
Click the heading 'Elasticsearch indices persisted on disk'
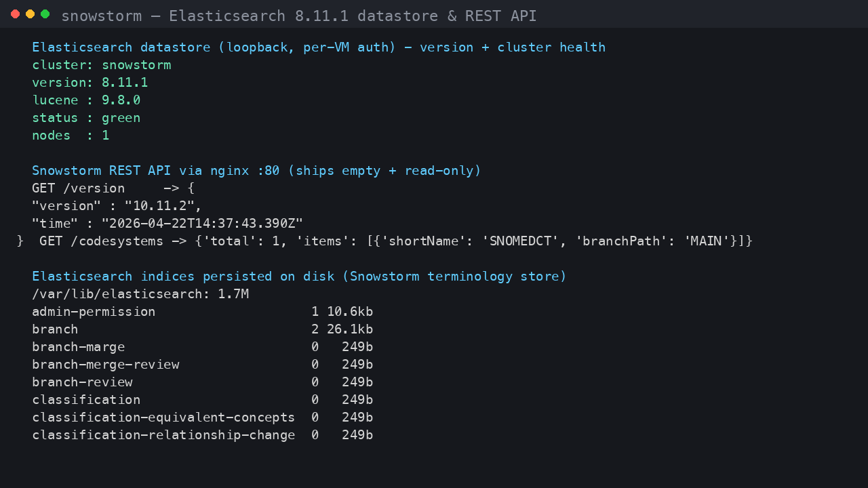click(183, 277)
